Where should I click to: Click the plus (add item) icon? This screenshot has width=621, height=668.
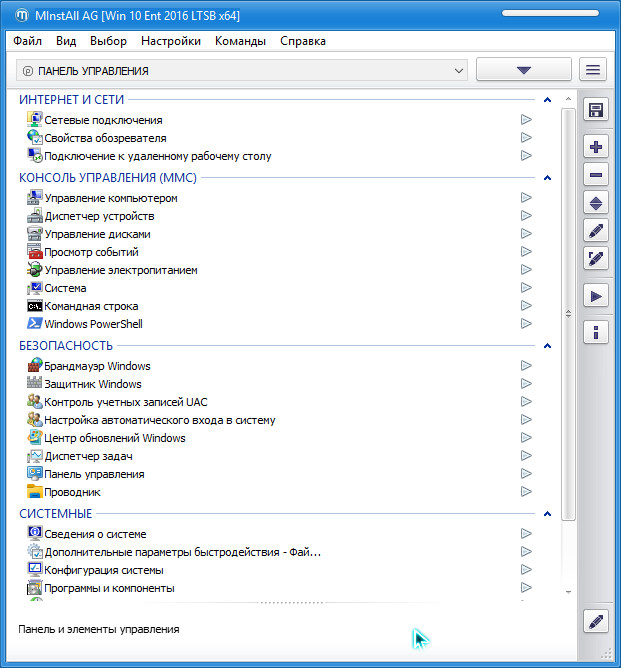pyautogui.click(x=596, y=147)
